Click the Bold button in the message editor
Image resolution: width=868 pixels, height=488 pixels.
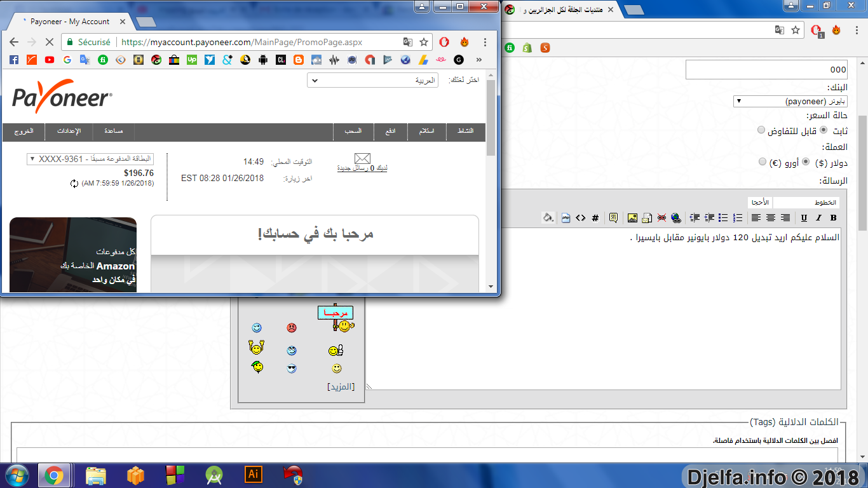click(x=833, y=218)
